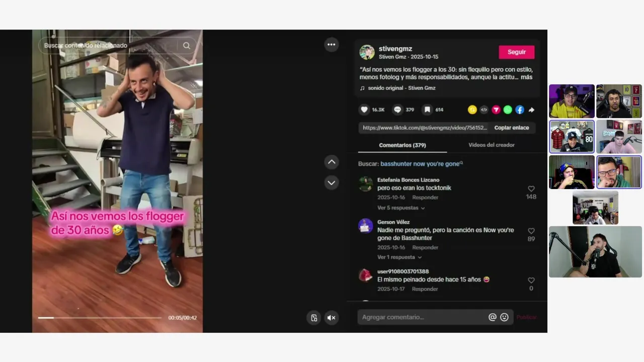The width and height of the screenshot is (644, 362).
Task: Click the embed code icon
Action: click(484, 110)
